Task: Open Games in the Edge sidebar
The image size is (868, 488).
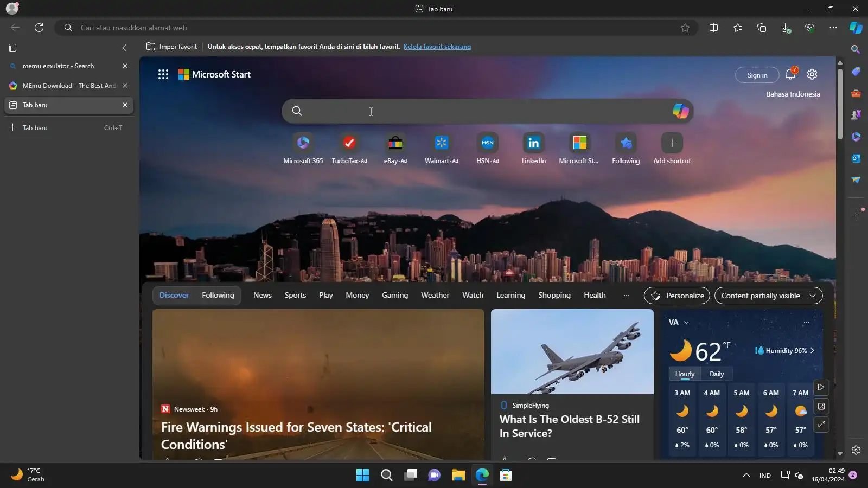Action: point(856,115)
